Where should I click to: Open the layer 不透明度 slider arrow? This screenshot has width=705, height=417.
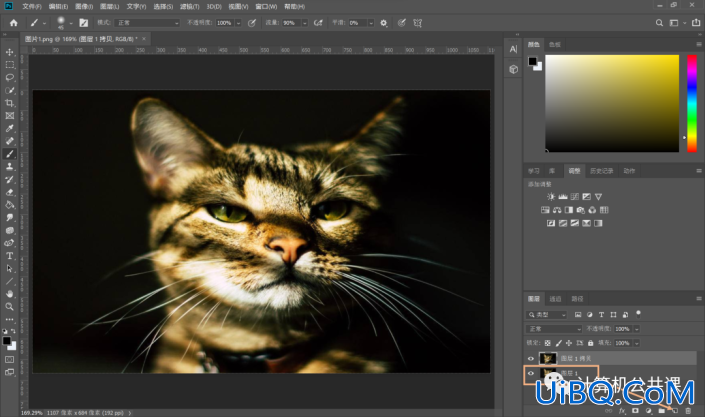click(637, 329)
